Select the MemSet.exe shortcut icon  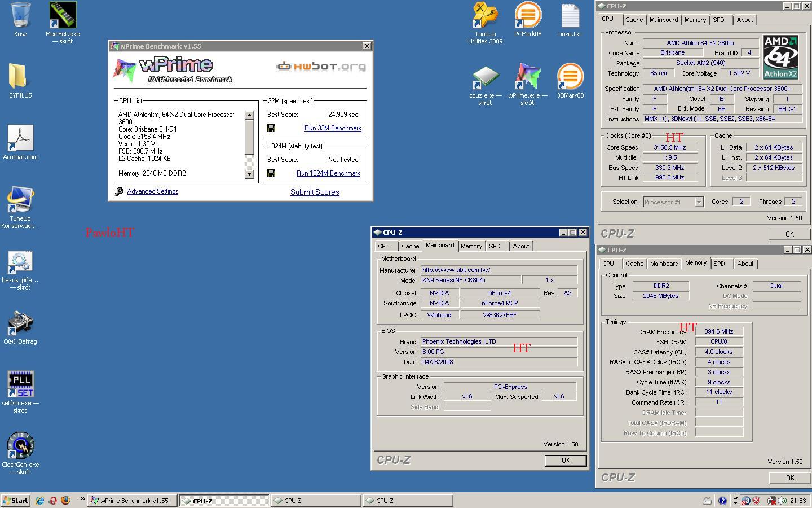coord(63,15)
